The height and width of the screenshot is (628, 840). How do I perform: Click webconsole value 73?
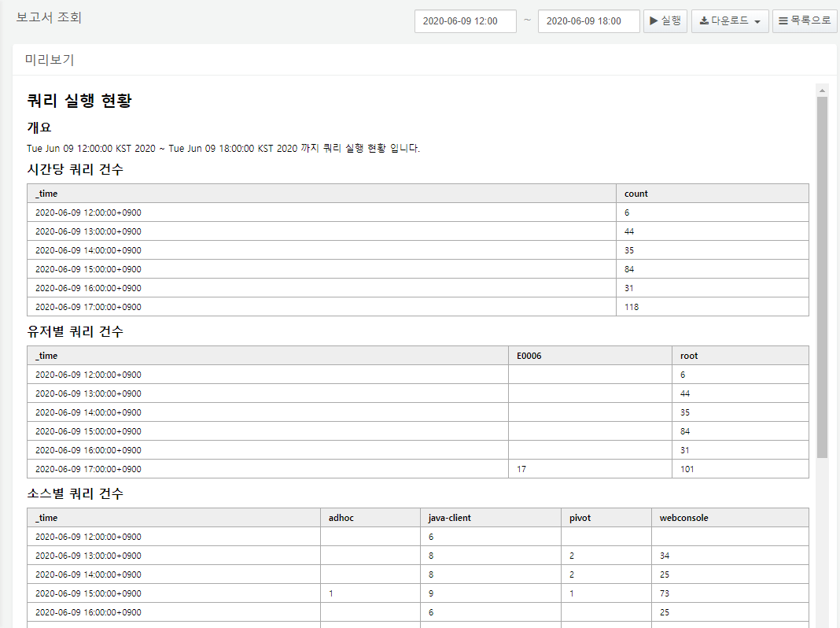coord(665,593)
